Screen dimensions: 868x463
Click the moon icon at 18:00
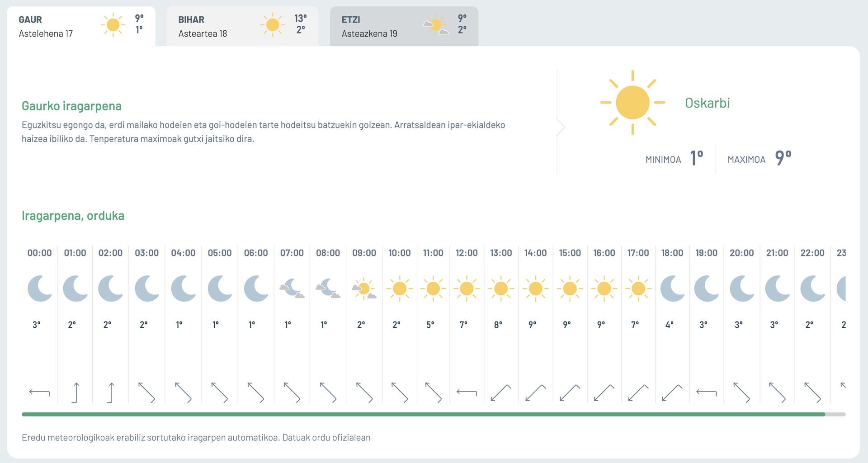(x=672, y=288)
